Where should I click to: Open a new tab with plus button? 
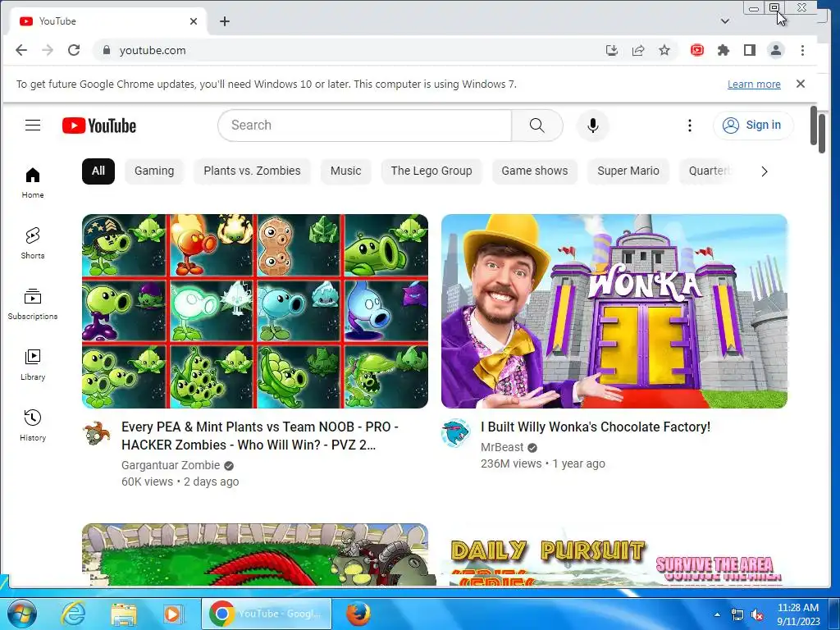pos(225,21)
